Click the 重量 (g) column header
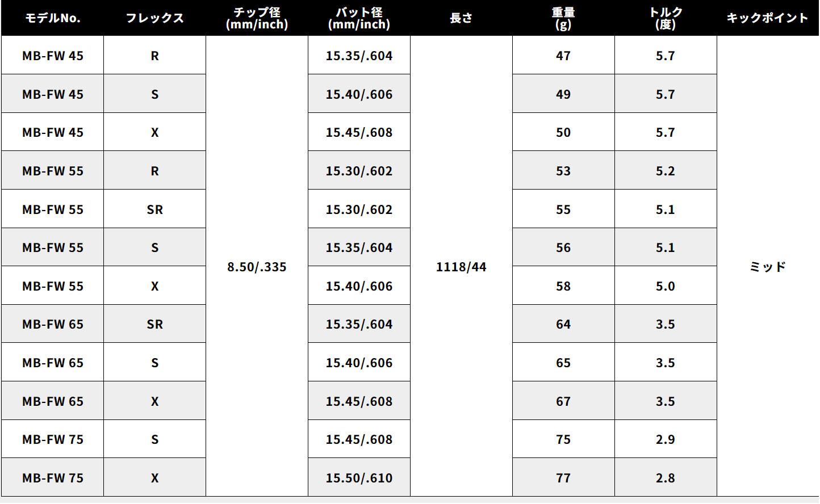 tap(563, 18)
